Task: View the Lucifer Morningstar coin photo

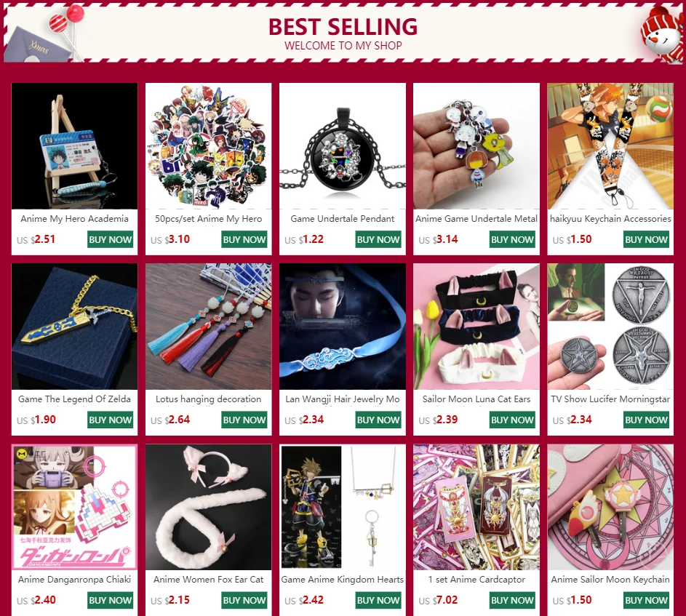Action: 610,327
